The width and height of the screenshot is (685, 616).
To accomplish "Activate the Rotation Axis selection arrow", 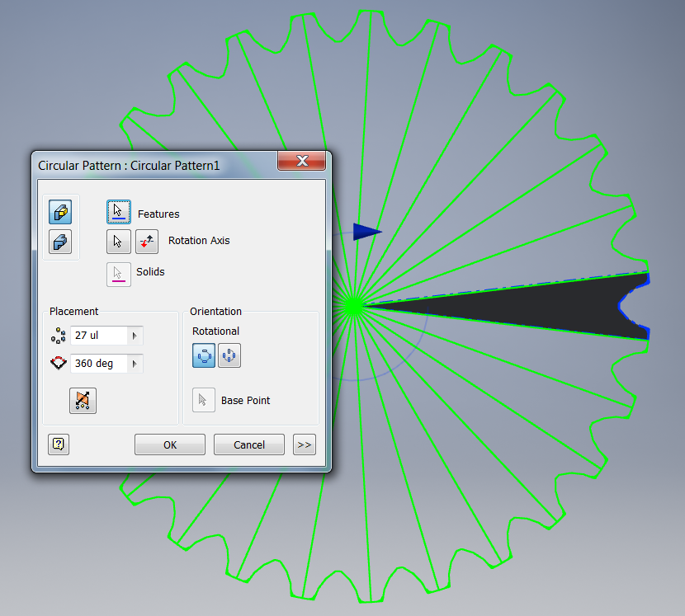I will click(x=118, y=242).
